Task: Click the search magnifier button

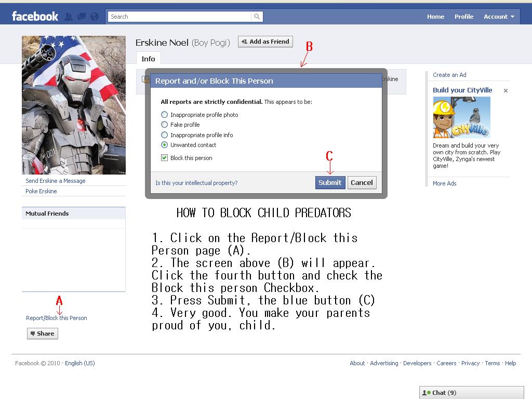Action: coord(257,16)
